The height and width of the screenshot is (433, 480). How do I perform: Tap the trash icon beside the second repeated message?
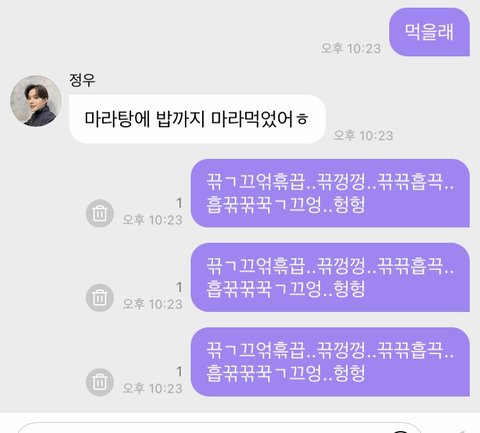pos(100,298)
